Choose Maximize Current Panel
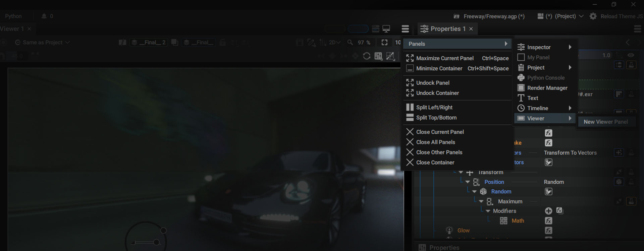Image resolution: width=644 pixels, height=251 pixels. [457, 58]
